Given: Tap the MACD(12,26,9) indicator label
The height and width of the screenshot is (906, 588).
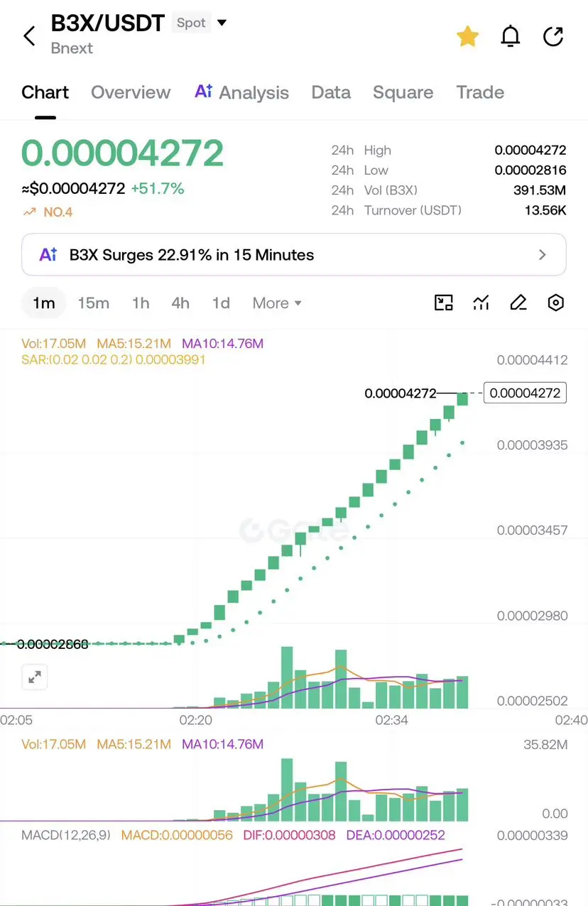Looking at the screenshot, I should point(66,835).
